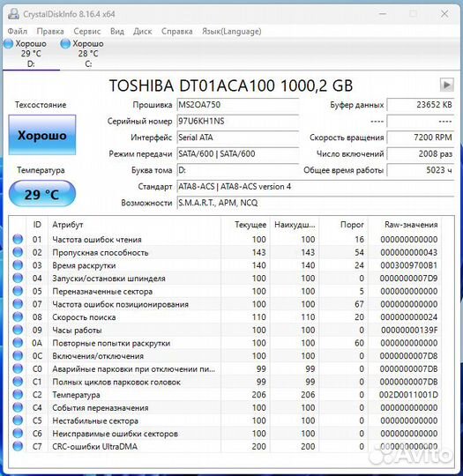Click raw value 0003009700B1
The width and height of the screenshot is (463, 476).
click(409, 265)
